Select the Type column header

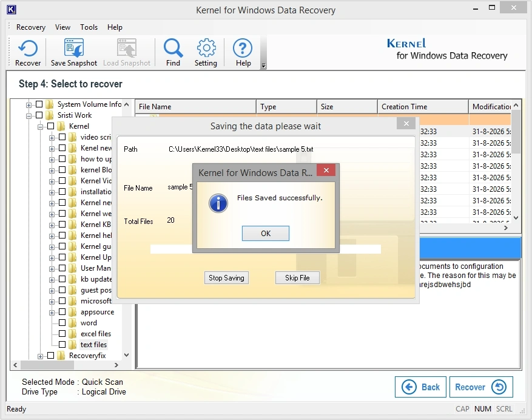tap(286, 107)
